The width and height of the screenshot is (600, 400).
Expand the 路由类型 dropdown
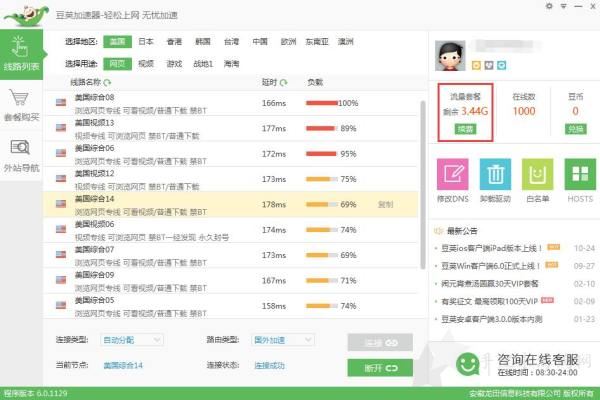click(x=283, y=340)
